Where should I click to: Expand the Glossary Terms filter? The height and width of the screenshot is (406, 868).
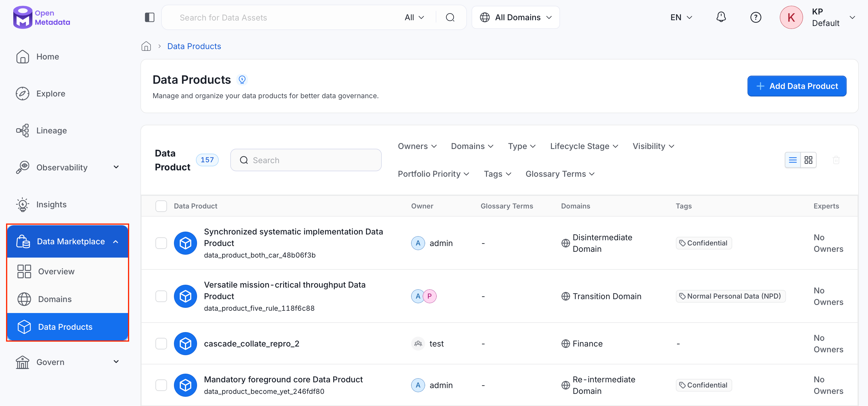point(560,174)
